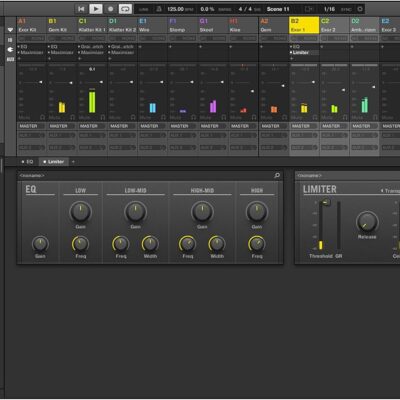Collapse mixer with the down-arrow icon

[x=10, y=30]
